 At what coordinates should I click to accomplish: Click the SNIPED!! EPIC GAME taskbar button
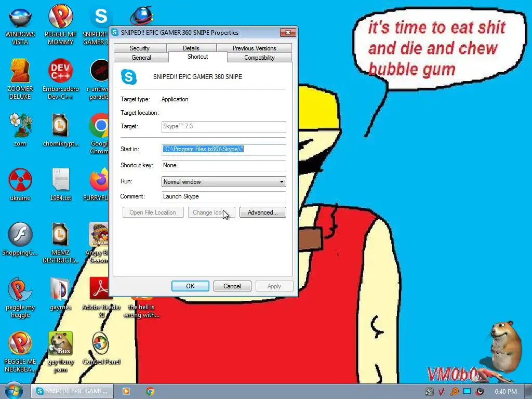72,391
